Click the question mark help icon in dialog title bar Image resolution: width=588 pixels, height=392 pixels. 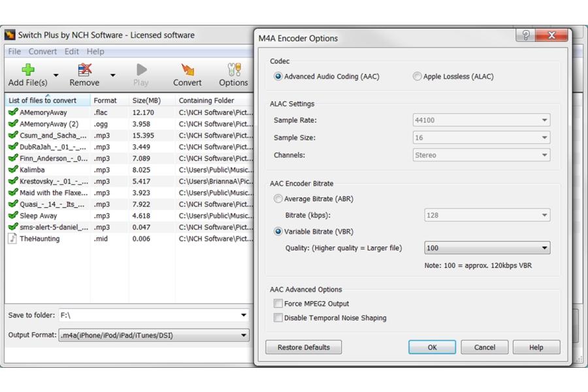526,35
